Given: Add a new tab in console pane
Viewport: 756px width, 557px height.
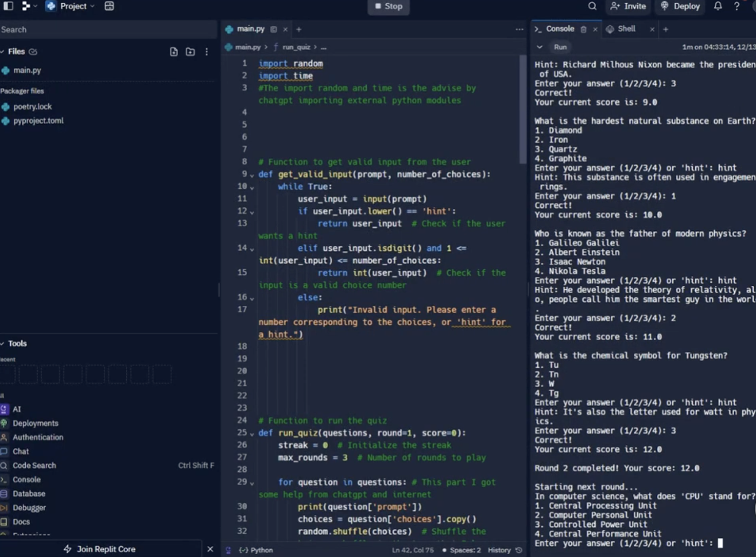Looking at the screenshot, I should point(665,29).
